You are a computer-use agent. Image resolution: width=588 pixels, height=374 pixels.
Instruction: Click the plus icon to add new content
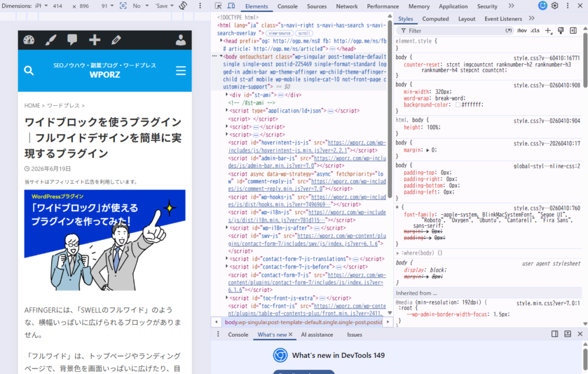95,40
